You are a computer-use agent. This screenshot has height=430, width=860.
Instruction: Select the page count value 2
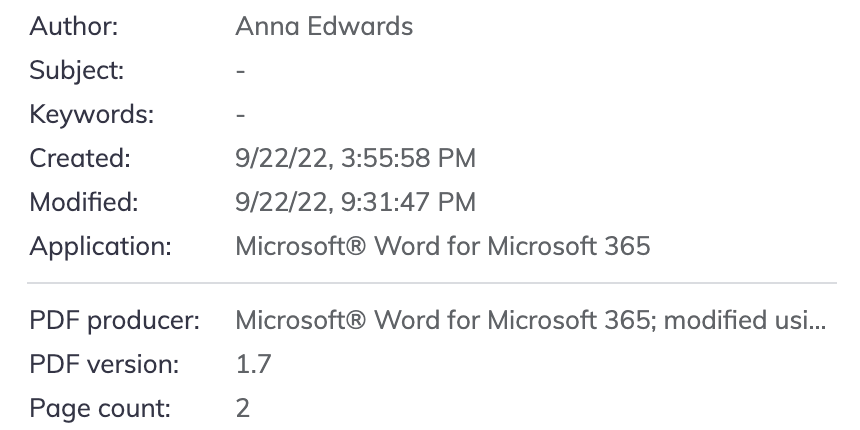tap(243, 408)
